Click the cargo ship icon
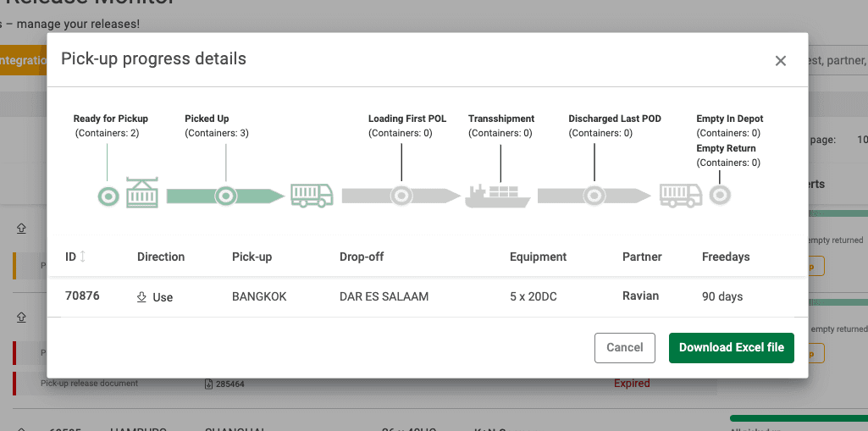This screenshot has width=868, height=431. (x=497, y=195)
